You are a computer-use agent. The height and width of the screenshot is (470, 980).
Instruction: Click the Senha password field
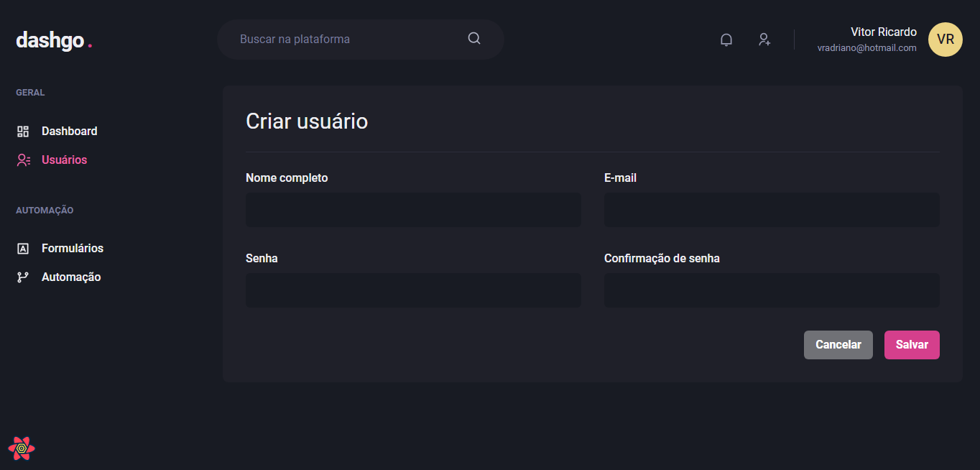(x=413, y=290)
